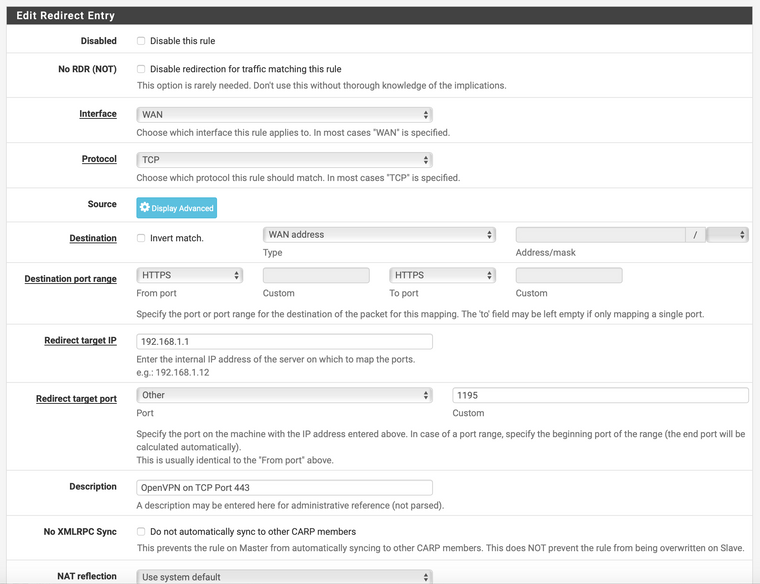The width and height of the screenshot is (760, 584).
Task: Toggle the Invert match checkbox
Action: coord(141,238)
